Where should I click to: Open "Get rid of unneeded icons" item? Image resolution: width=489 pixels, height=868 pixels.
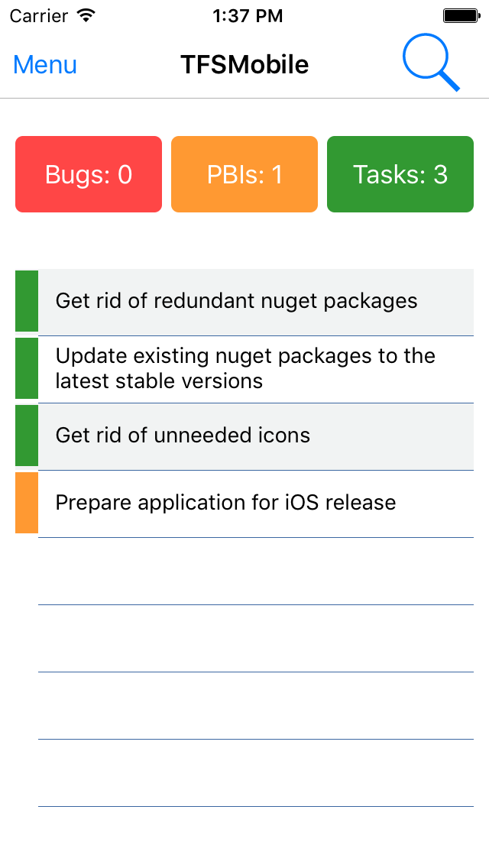255,436
